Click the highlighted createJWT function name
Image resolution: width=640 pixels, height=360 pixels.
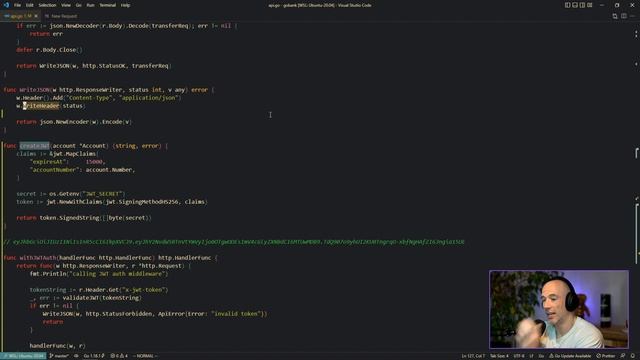coord(35,146)
